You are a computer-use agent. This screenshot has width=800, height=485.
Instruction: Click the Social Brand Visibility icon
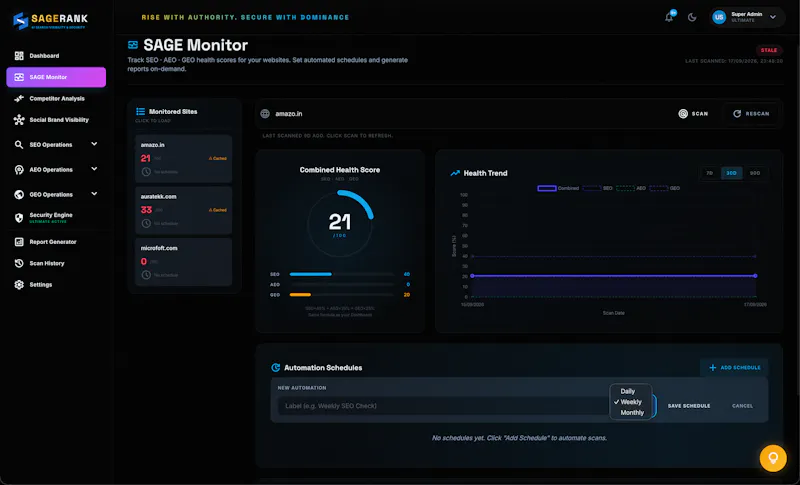(19, 120)
